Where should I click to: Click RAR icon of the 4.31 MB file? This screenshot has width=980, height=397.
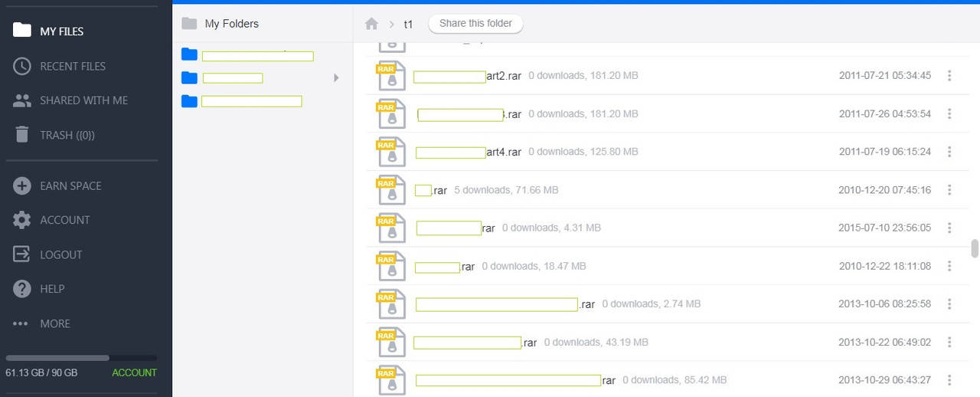[390, 228]
